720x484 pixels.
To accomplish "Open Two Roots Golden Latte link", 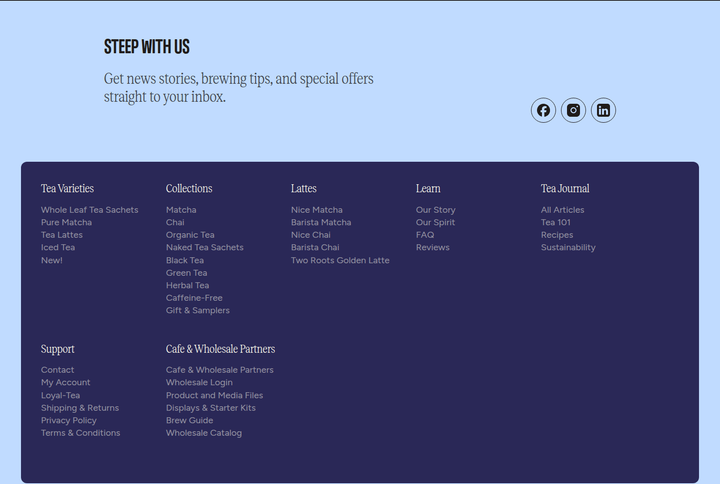I will 340,260.
